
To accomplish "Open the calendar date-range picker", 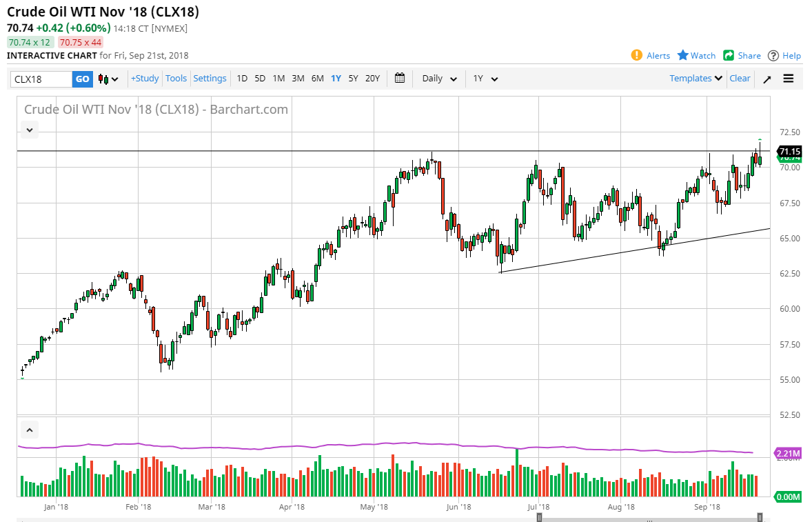I will pyautogui.click(x=400, y=79).
